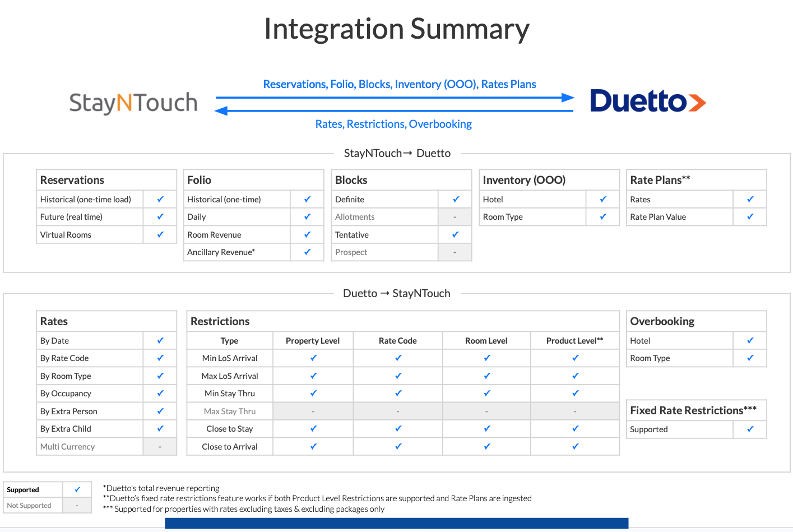Click checkmark beside Rate Plan Value
793x532 pixels.
click(x=750, y=216)
